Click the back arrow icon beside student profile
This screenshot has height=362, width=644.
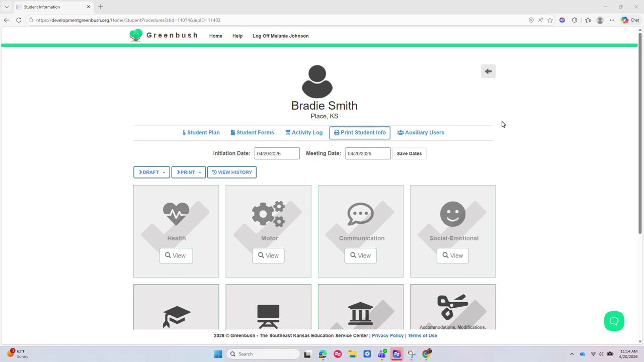488,71
